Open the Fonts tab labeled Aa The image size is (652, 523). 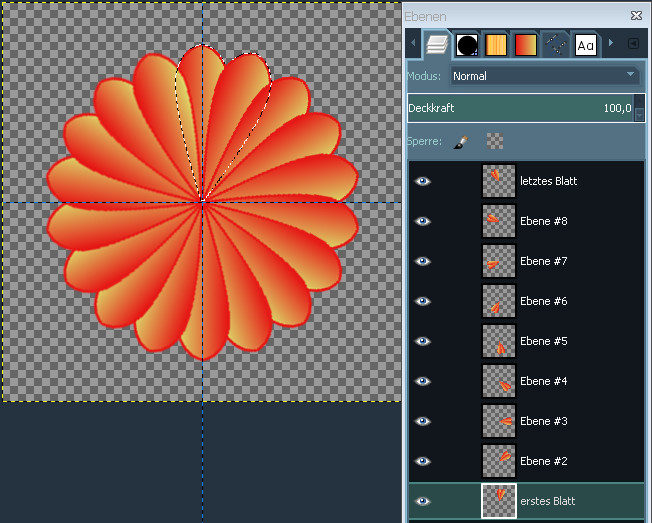(586, 45)
